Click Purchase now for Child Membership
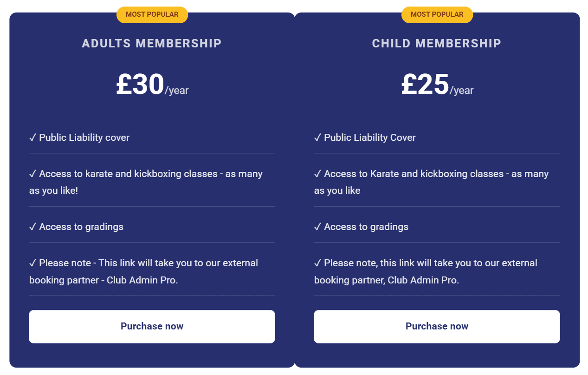This screenshot has height=375, width=588. pyautogui.click(x=437, y=327)
